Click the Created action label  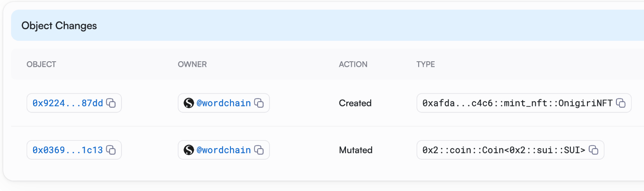(x=355, y=103)
